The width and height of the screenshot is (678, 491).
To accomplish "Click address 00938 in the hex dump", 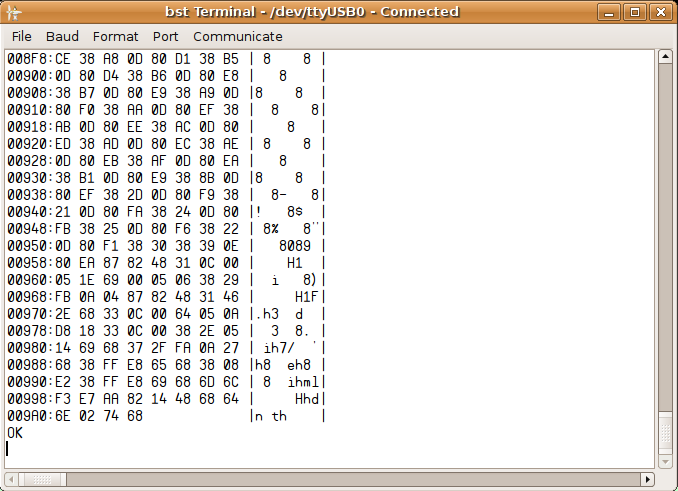I will click(29, 194).
